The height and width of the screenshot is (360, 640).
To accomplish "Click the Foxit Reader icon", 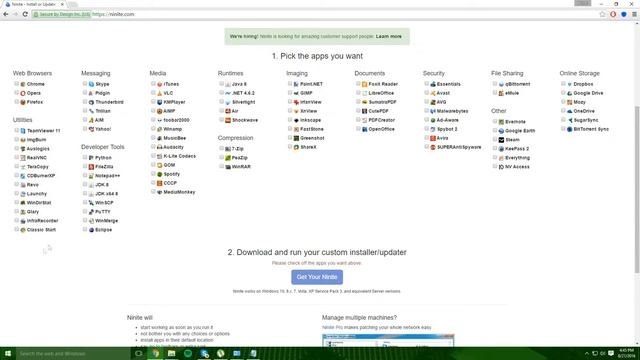I will 364,84.
